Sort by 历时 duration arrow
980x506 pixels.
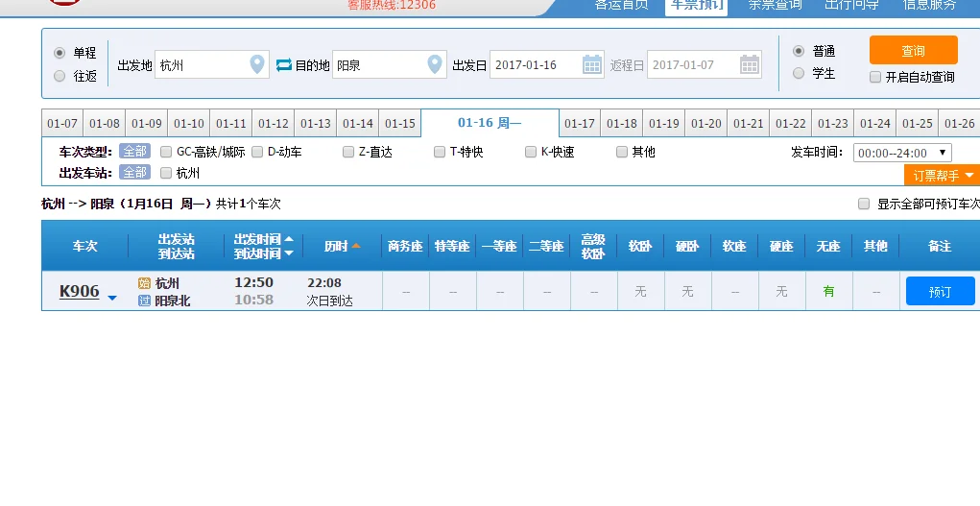click(356, 246)
